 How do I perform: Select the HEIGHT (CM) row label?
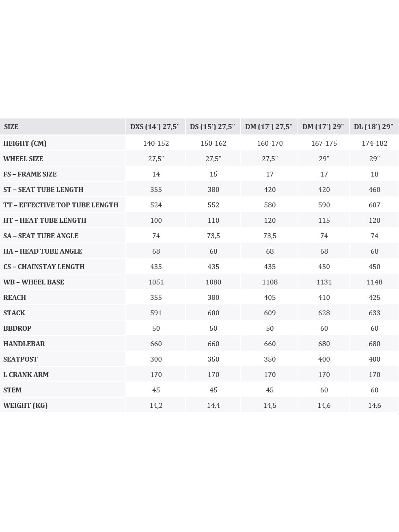click(25, 143)
